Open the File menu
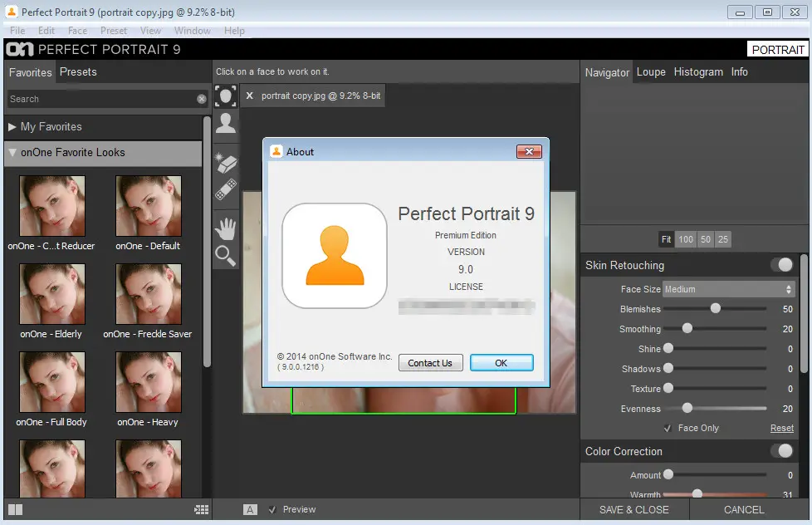The width and height of the screenshot is (812, 525). pyautogui.click(x=17, y=31)
